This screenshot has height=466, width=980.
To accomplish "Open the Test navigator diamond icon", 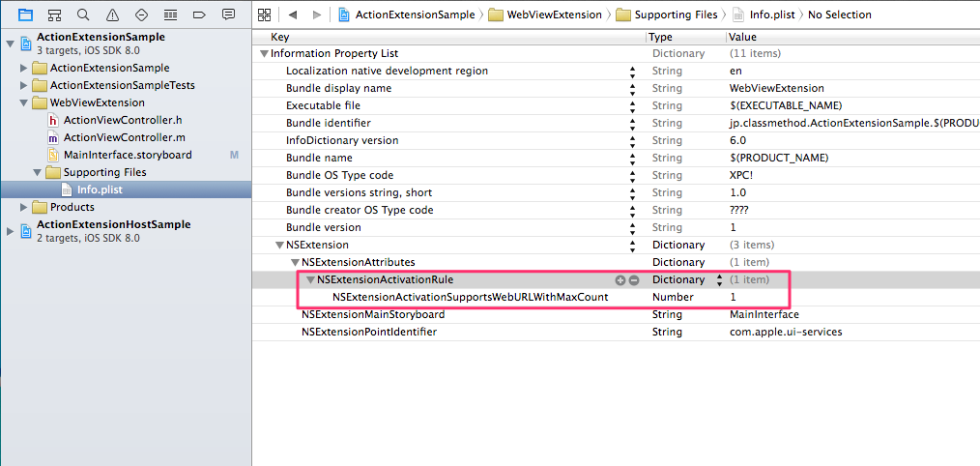I will click(x=141, y=15).
